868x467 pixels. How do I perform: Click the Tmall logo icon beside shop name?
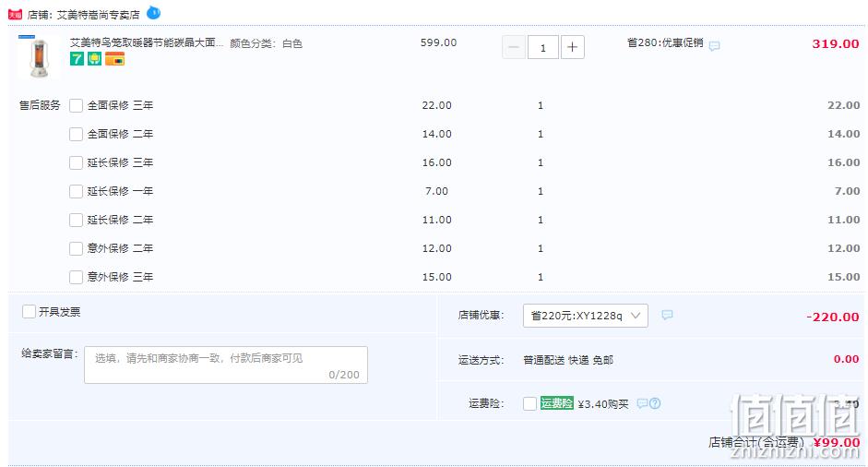[x=15, y=15]
